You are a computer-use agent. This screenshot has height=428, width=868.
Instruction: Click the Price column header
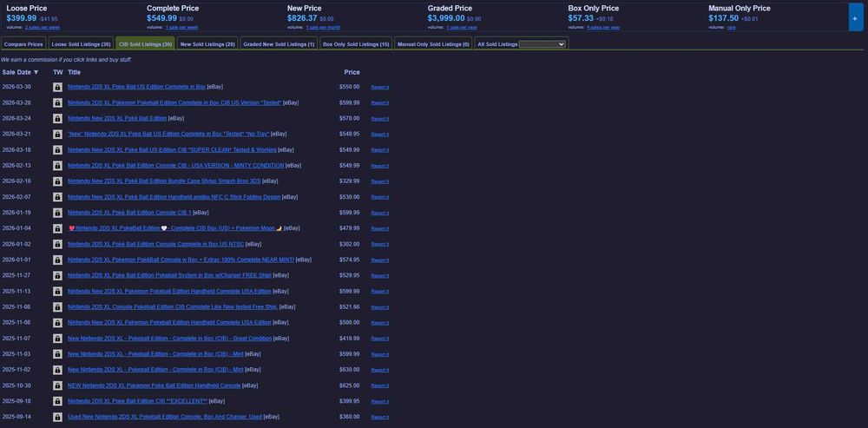coord(352,73)
